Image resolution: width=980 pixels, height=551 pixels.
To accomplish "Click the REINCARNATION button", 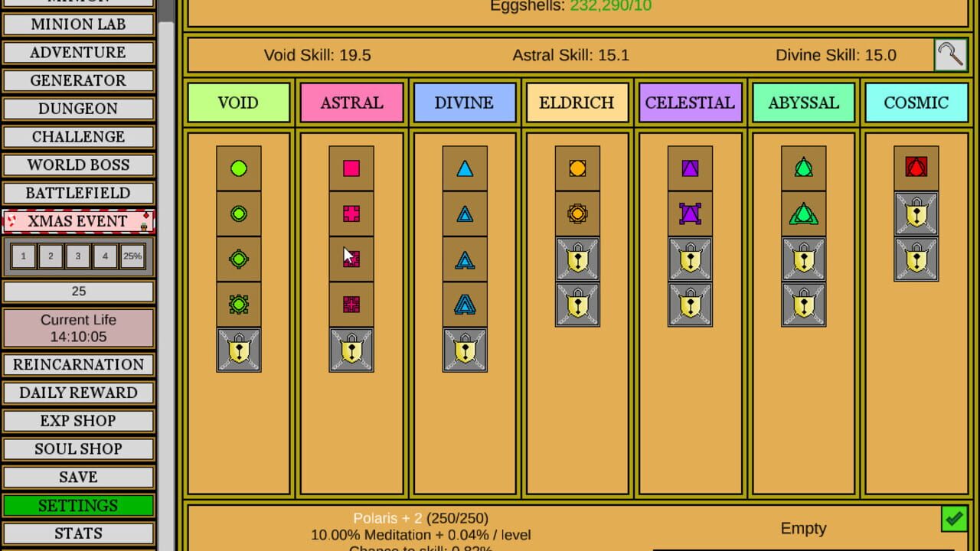I will [x=78, y=364].
